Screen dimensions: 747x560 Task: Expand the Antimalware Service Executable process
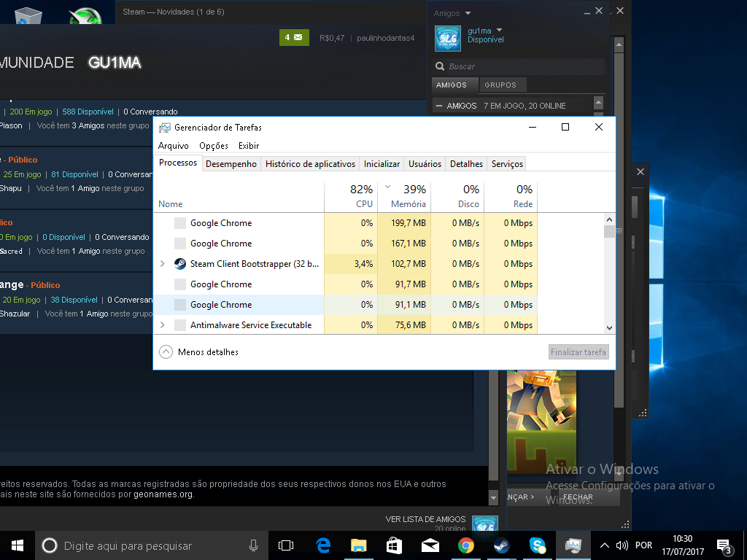[x=163, y=324]
